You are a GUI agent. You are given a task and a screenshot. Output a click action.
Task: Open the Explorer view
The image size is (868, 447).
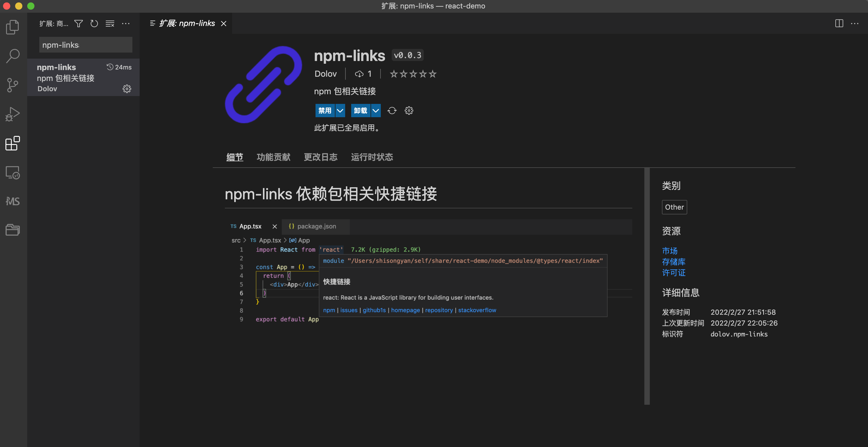coord(12,27)
